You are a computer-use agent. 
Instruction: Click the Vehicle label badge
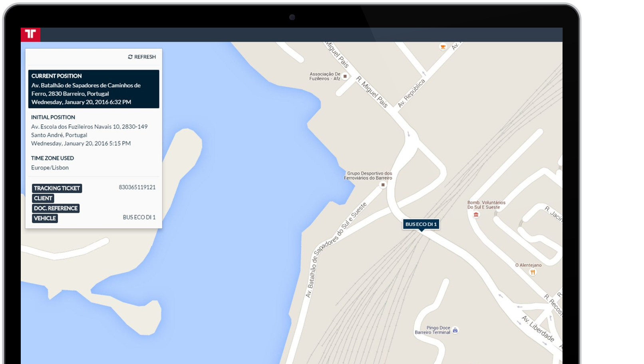[x=45, y=218]
